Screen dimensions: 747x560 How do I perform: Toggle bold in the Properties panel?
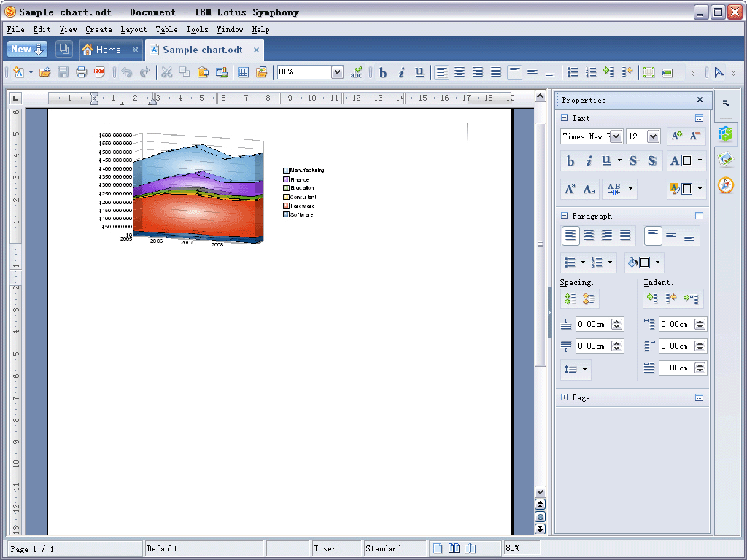(570, 160)
